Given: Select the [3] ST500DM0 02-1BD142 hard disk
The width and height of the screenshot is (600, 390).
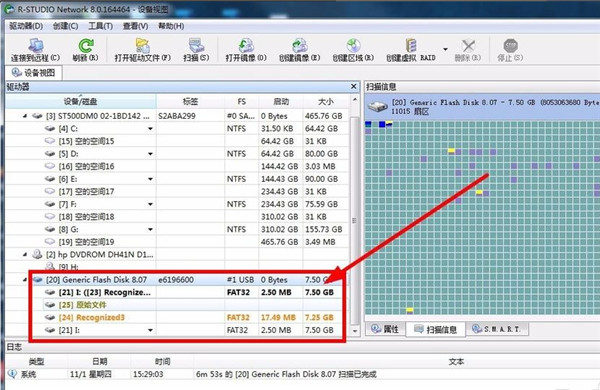Looking at the screenshot, I should (x=98, y=116).
